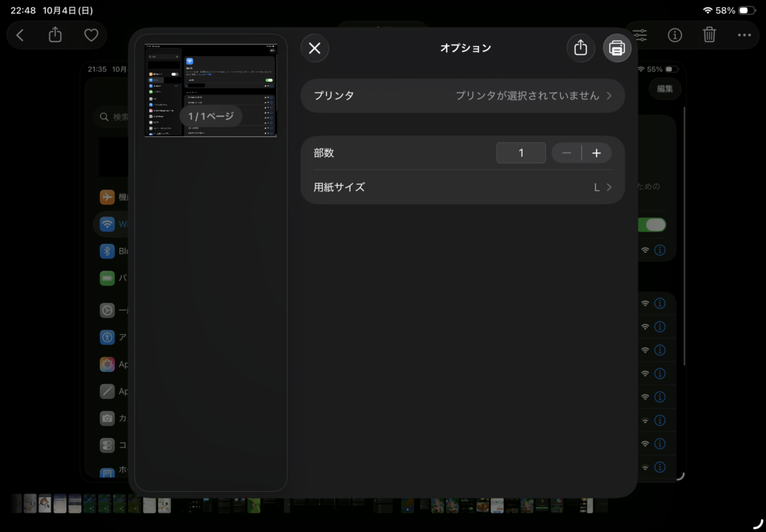
Task: Tap the heart favorite icon
Action: point(92,35)
